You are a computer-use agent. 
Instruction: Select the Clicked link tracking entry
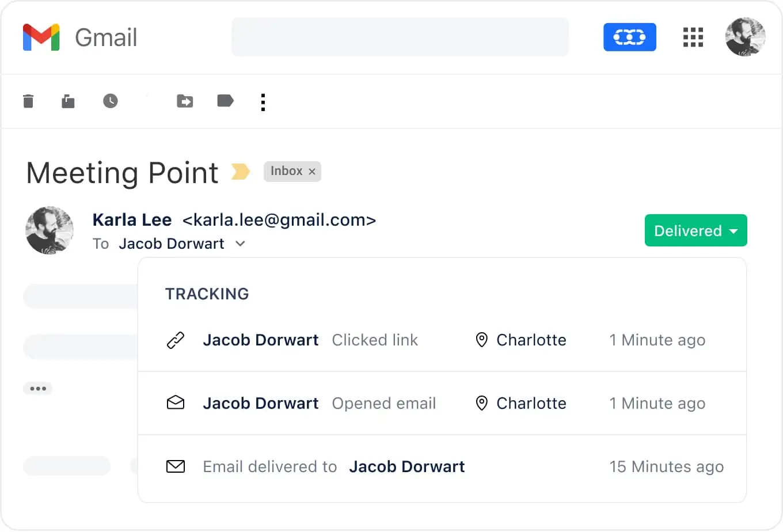[374, 340]
